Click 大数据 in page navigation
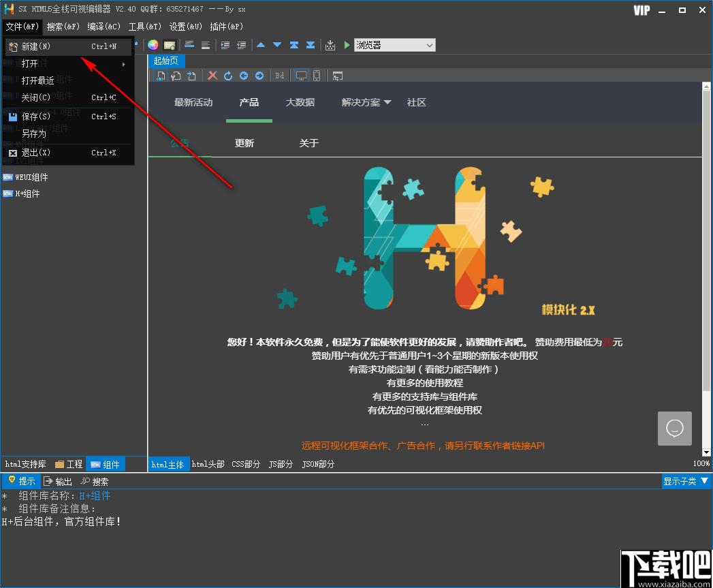713x588 pixels. [x=300, y=102]
